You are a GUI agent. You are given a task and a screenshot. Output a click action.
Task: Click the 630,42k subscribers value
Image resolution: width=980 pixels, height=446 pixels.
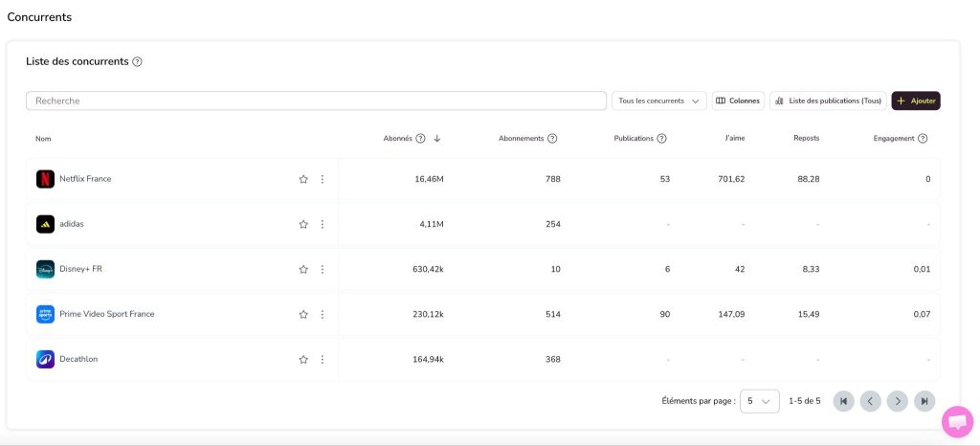(428, 269)
